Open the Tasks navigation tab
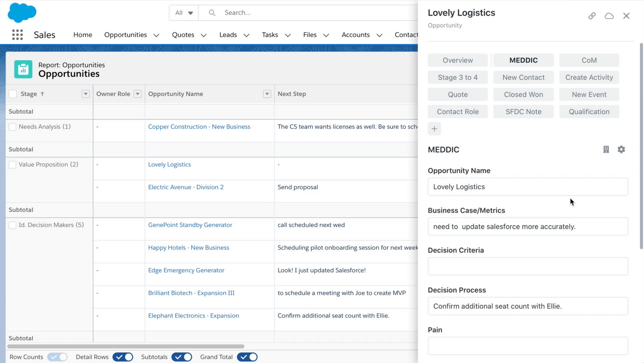 tap(270, 34)
